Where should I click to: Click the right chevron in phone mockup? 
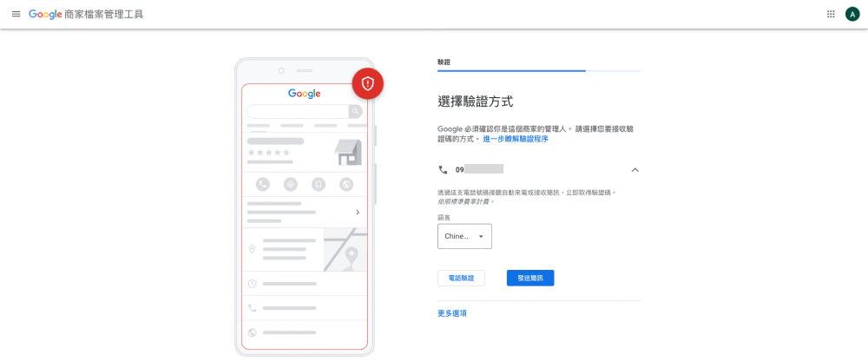(358, 212)
